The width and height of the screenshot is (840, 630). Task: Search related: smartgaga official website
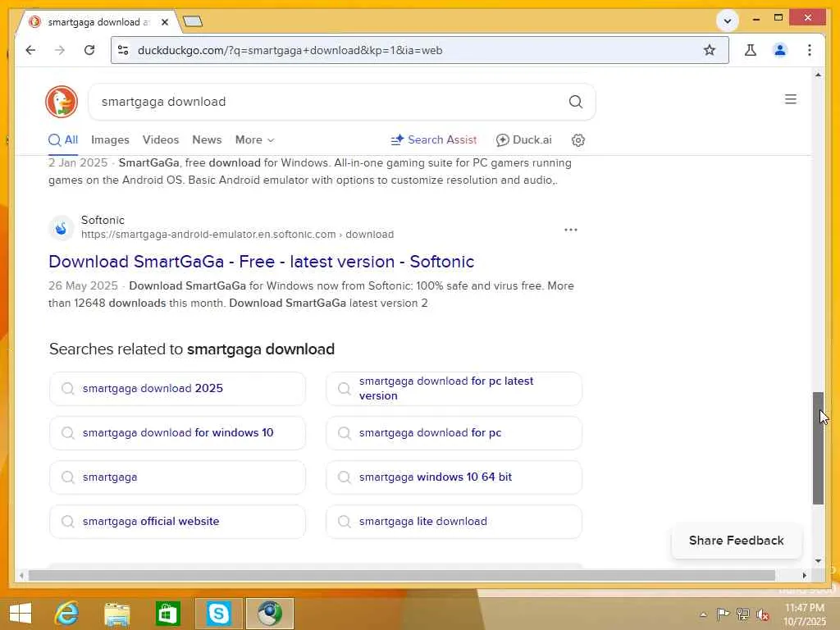click(x=177, y=521)
